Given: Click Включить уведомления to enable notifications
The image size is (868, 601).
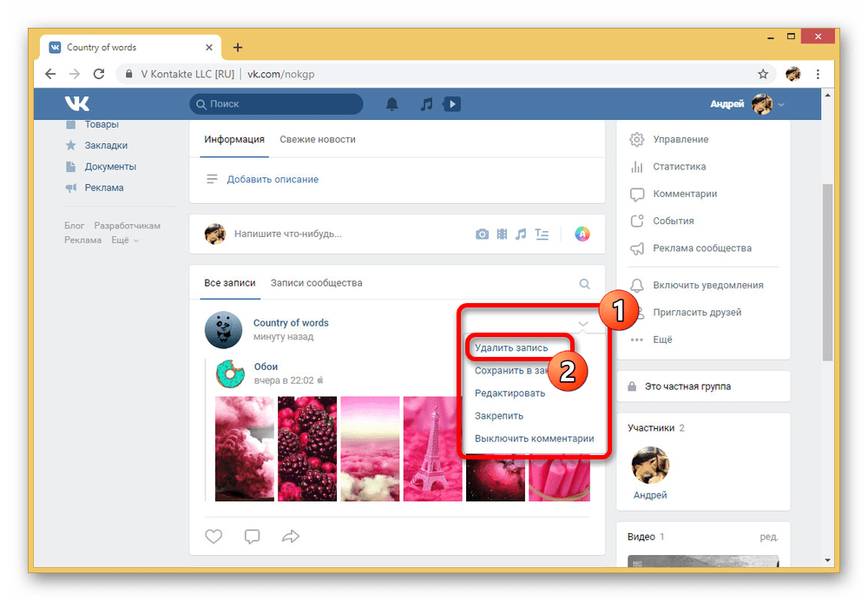Looking at the screenshot, I should click(707, 285).
